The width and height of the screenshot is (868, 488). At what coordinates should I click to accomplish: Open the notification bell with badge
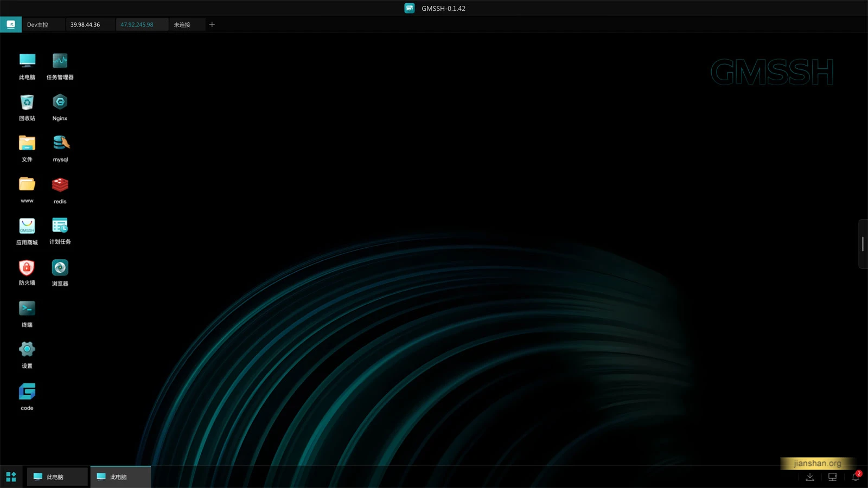coord(856,477)
